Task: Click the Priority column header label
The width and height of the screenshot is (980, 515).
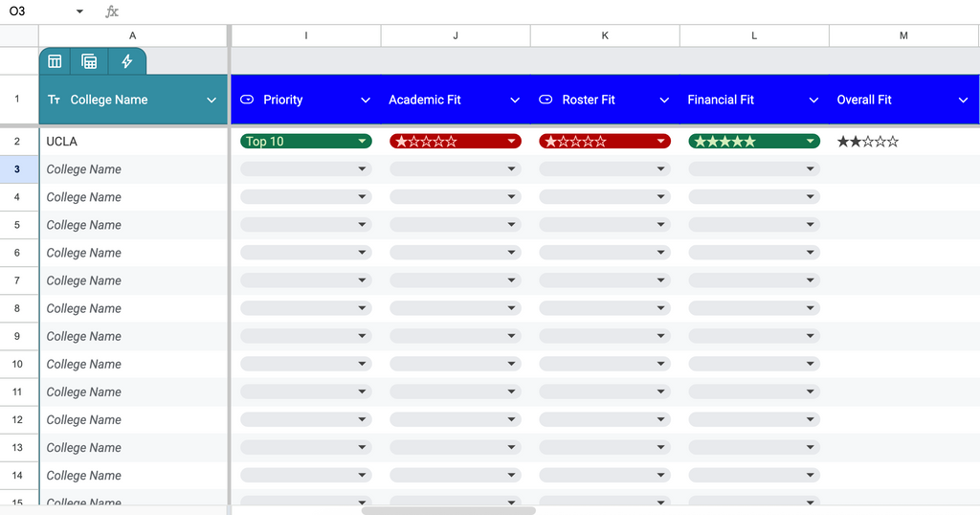Action: click(x=283, y=100)
